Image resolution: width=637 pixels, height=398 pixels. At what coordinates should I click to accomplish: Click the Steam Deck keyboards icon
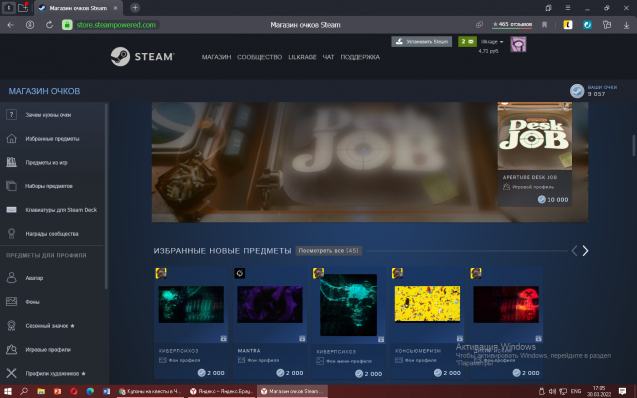(x=11, y=210)
